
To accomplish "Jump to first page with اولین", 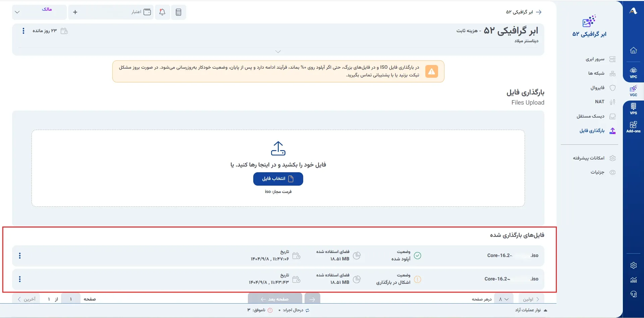I will click(531, 299).
